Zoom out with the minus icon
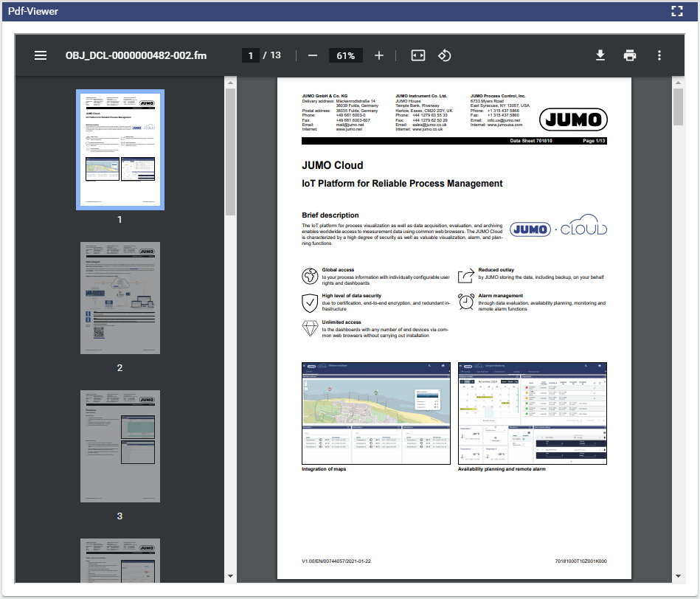The image size is (700, 599). click(313, 56)
